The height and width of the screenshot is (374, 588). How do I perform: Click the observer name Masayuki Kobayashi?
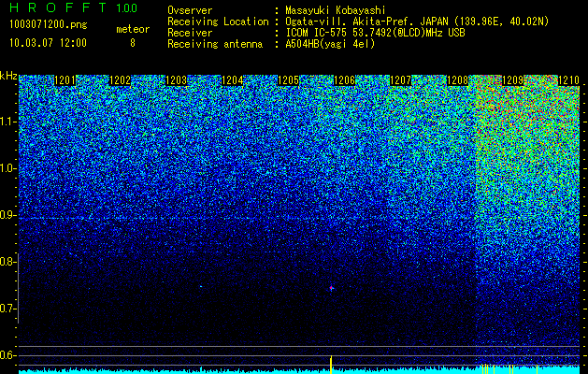click(336, 10)
